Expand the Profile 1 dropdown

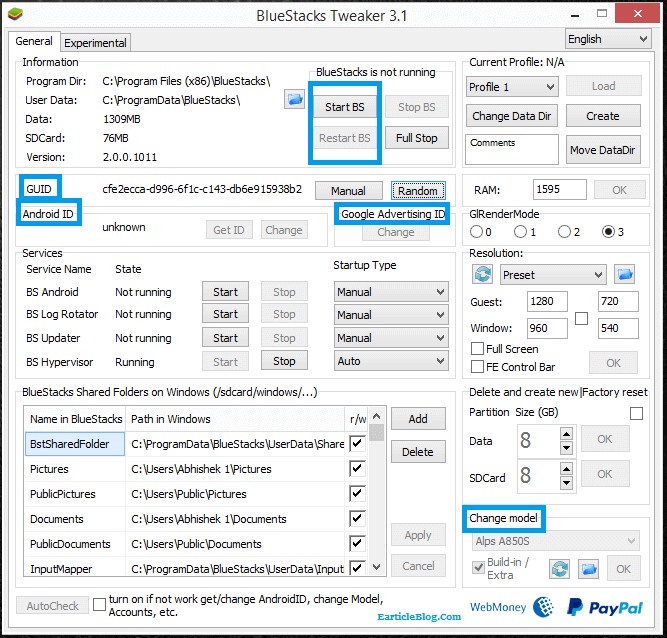pos(512,87)
